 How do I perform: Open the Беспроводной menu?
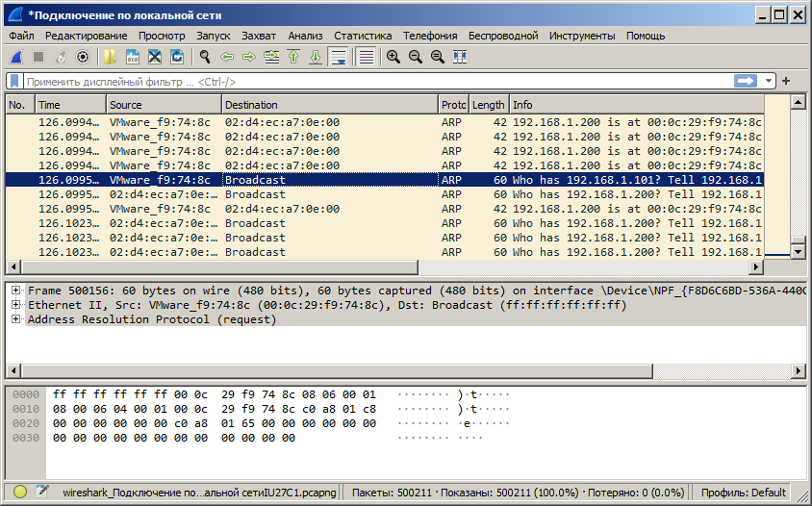pyautogui.click(x=503, y=36)
